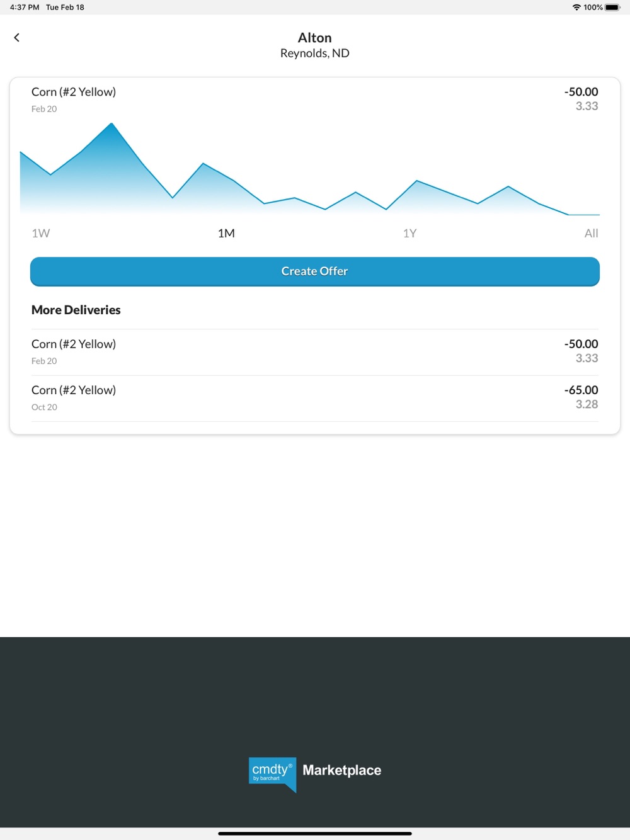The height and width of the screenshot is (840, 630).
Task: Tap the -65.00 basis value for Oct 20
Action: click(x=581, y=390)
